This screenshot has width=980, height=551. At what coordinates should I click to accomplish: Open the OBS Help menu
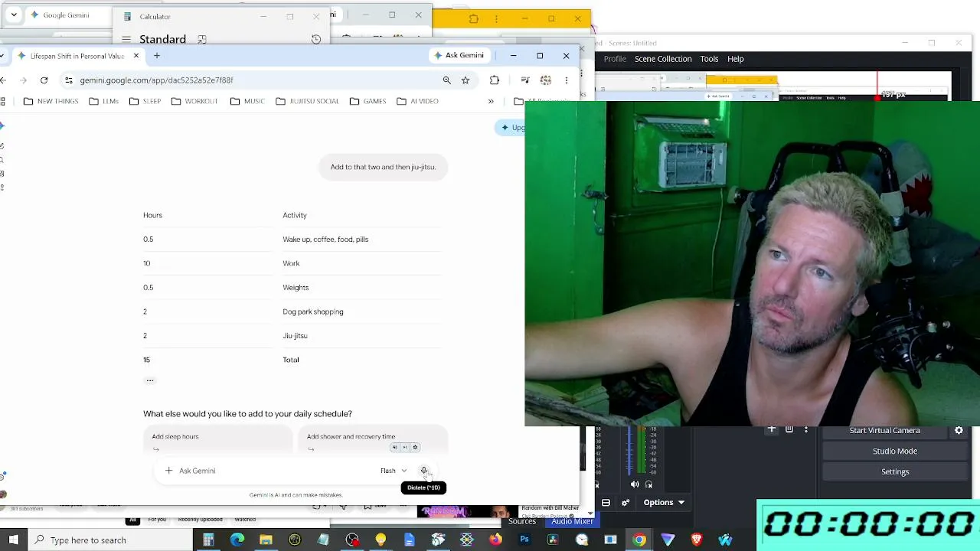tap(736, 59)
